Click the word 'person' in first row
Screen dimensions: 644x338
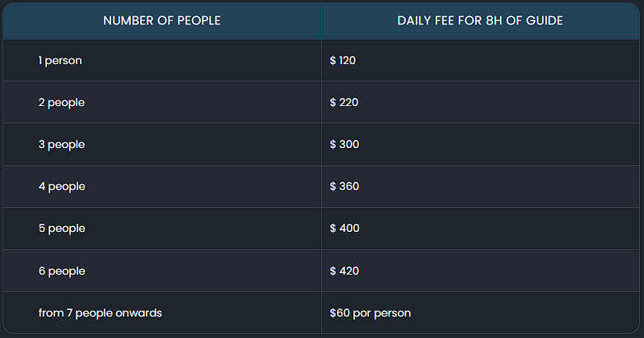[x=63, y=61]
